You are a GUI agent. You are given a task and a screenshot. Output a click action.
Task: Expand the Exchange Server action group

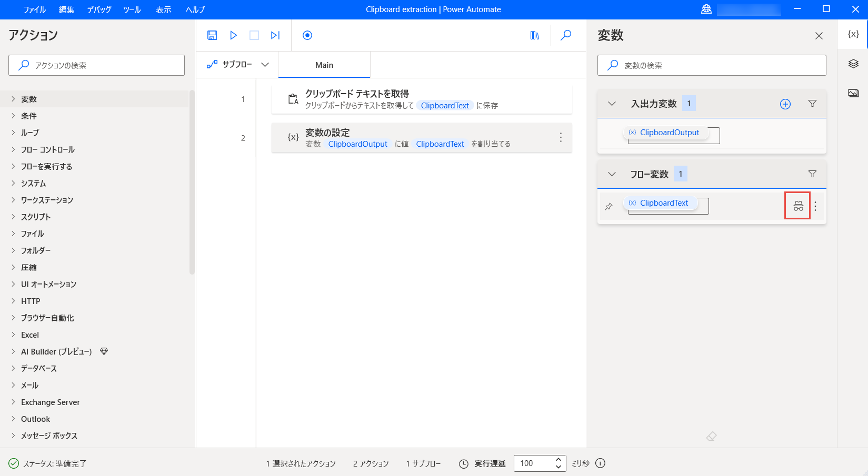tap(13, 402)
